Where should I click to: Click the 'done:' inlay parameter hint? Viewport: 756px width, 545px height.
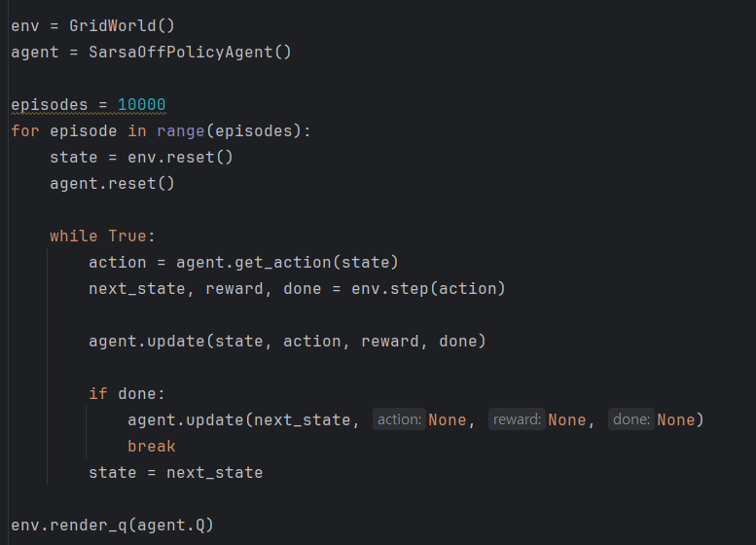(631, 419)
